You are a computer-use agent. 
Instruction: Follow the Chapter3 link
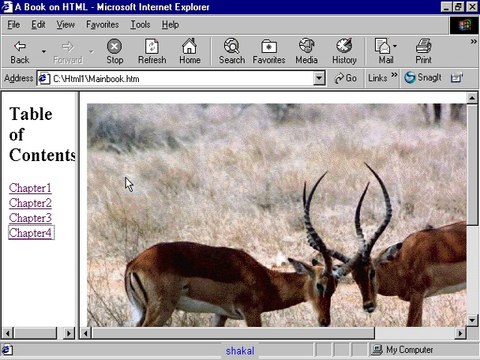tap(30, 218)
